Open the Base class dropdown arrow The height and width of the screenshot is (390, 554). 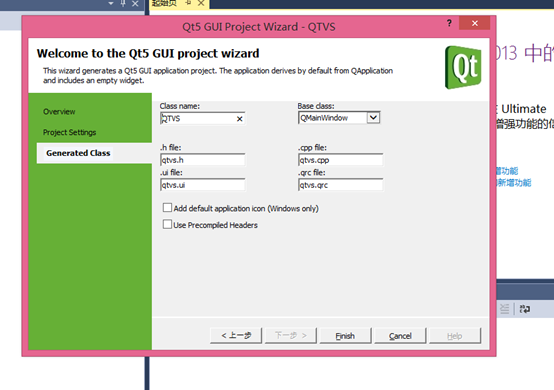click(373, 118)
